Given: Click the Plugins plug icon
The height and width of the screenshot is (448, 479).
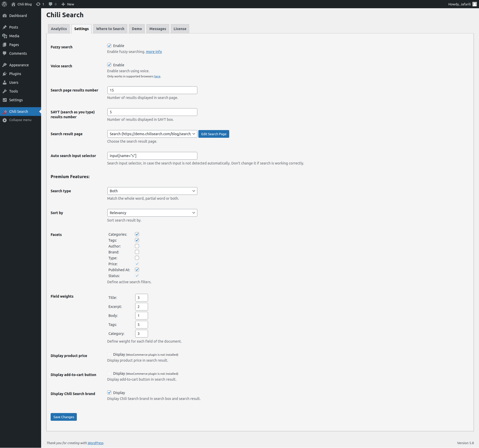Looking at the screenshot, I should pyautogui.click(x=5, y=74).
